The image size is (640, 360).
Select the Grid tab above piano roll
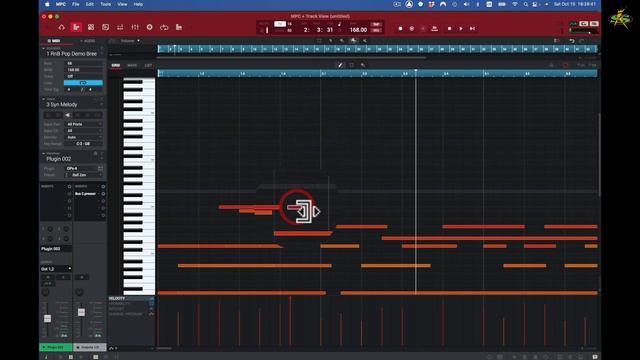[x=116, y=65]
